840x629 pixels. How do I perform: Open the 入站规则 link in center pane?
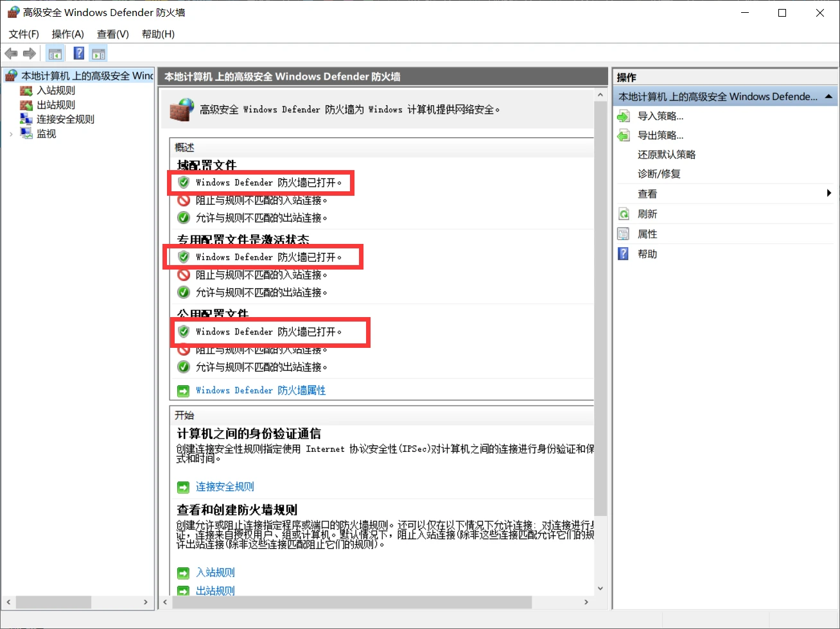[215, 573]
